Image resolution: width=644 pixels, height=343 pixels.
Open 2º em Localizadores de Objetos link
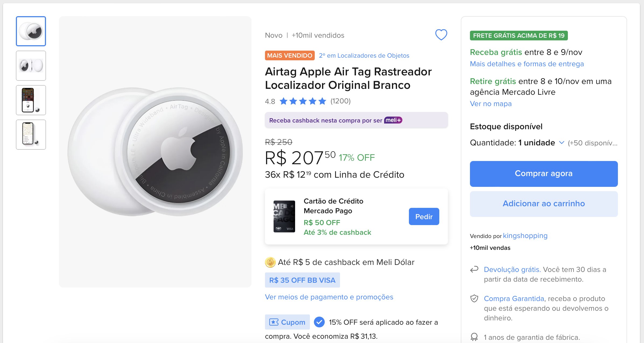364,55
